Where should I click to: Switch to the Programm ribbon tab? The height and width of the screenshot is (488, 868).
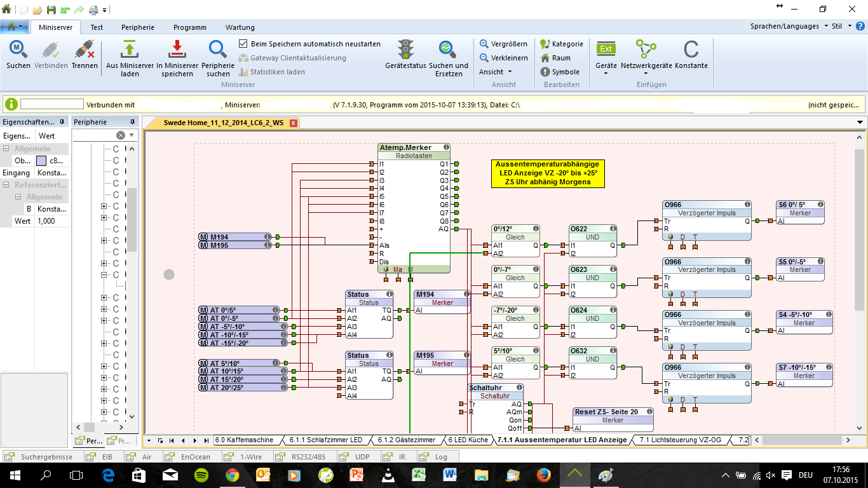click(189, 27)
